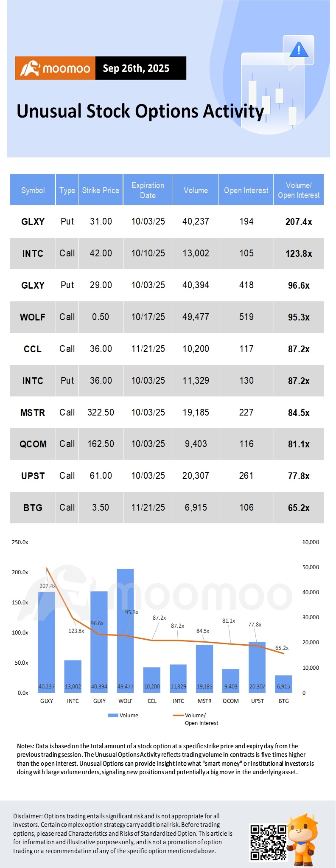
Task: Select the orange Volume/Open Interest legend line
Action: (x=178, y=715)
